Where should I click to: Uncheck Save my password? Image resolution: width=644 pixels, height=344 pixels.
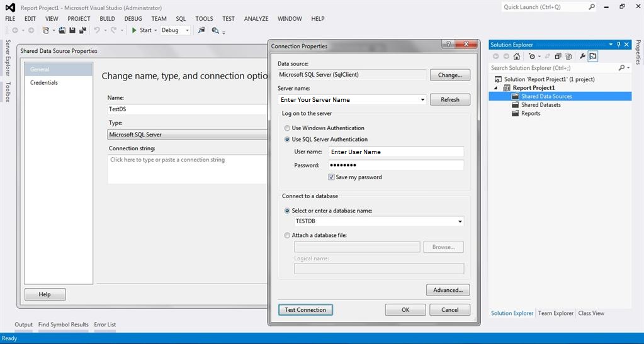click(x=332, y=177)
